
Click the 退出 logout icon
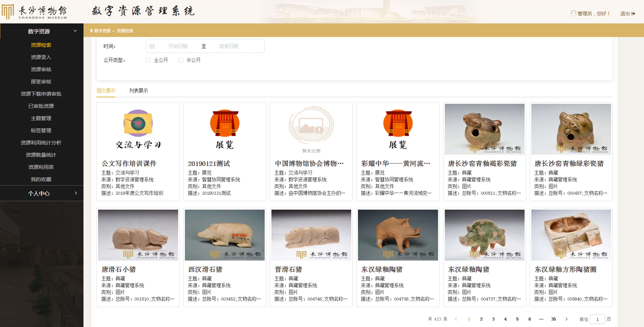(633, 13)
